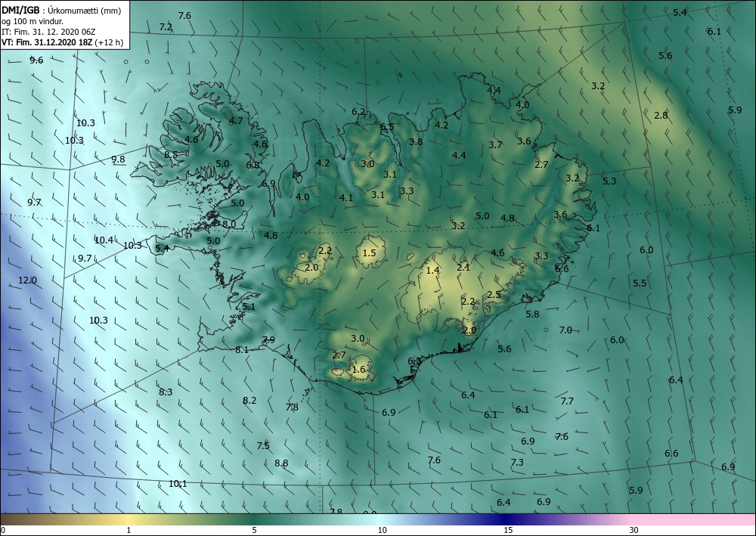Click the colour scale label '0'

3,530
